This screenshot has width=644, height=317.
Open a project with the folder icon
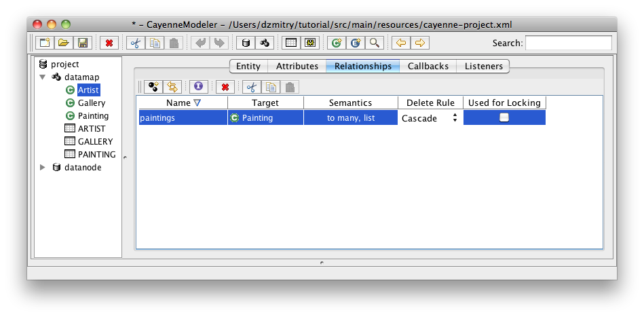63,43
